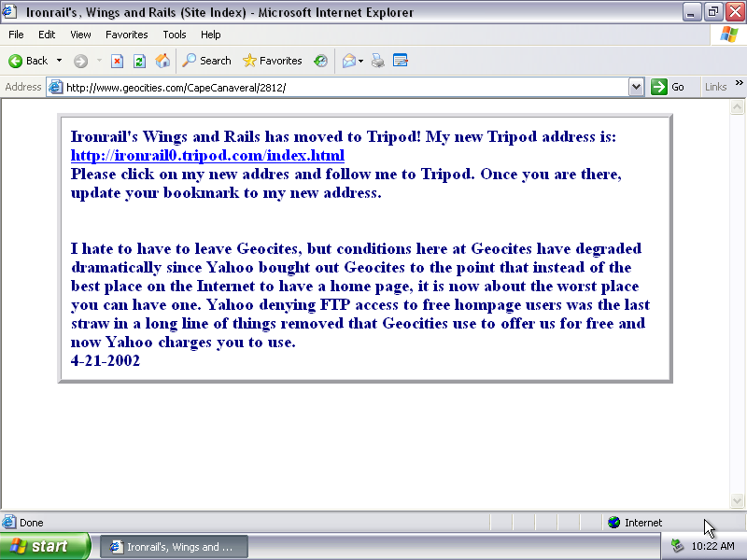
Task: Click the Edit page toolbar icon
Action: tap(401, 61)
